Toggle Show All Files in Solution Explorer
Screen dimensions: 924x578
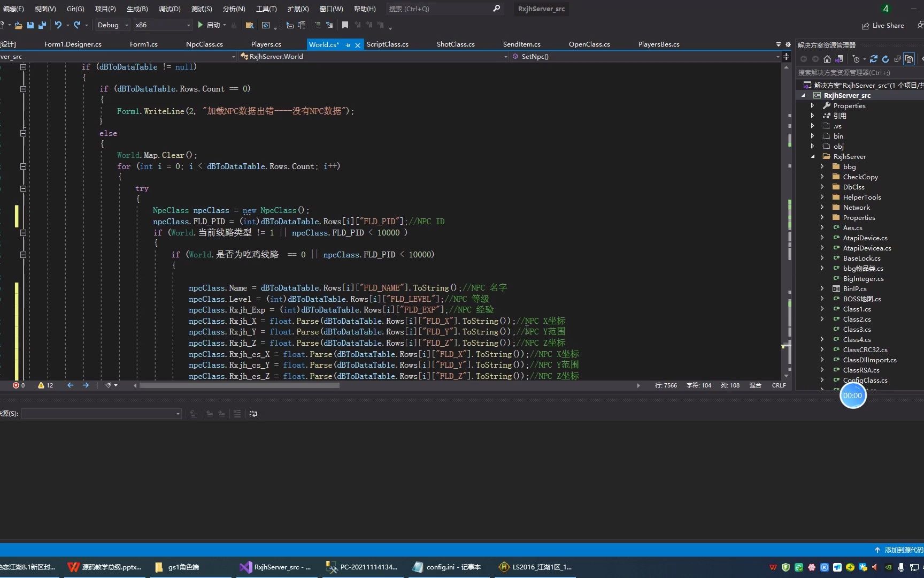(909, 59)
